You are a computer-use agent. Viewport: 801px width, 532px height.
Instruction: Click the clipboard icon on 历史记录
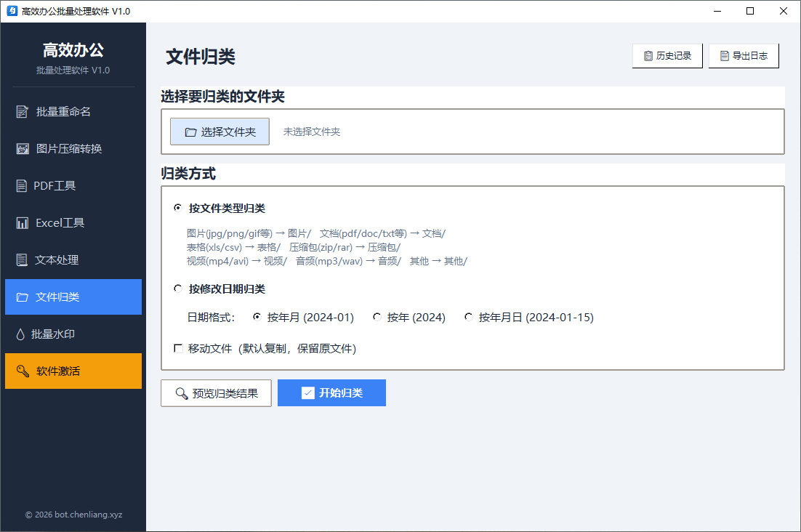pos(648,56)
